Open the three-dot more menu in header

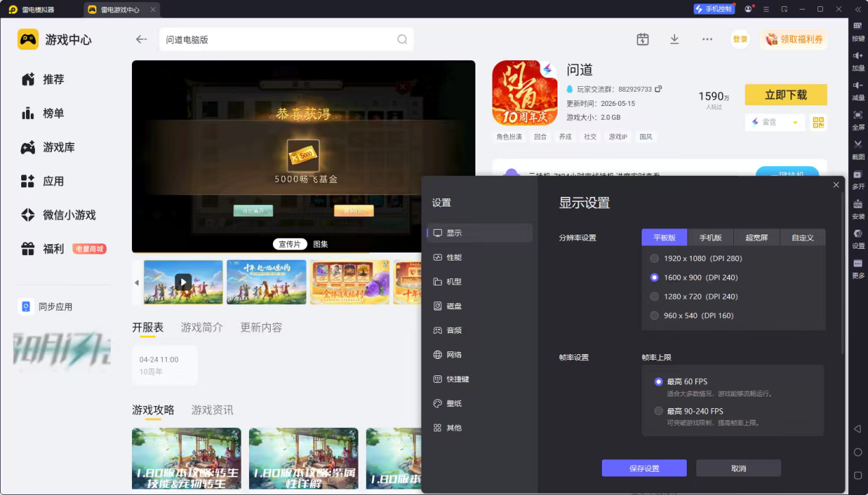pos(707,40)
